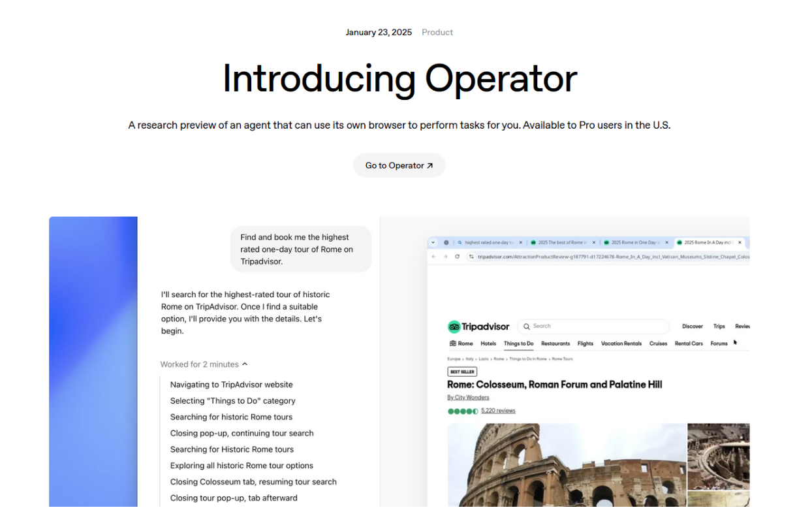The image size is (812, 529).
Task: Switch to '2025 The best of Rome' tab
Action: 558,242
